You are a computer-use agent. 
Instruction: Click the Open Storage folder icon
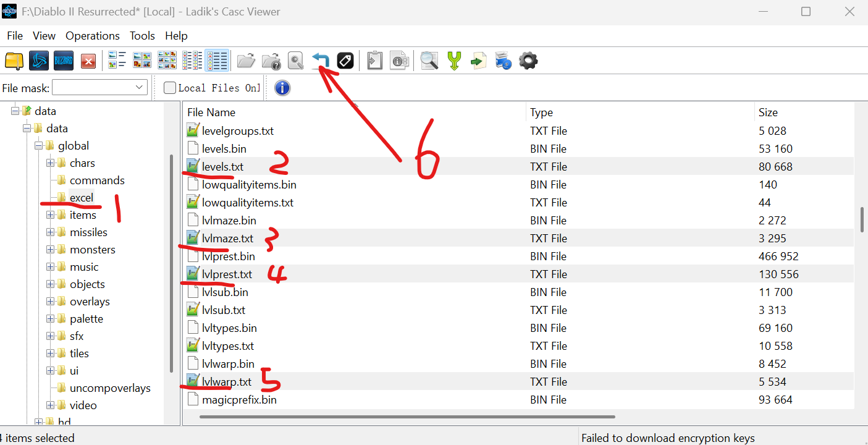click(x=14, y=61)
